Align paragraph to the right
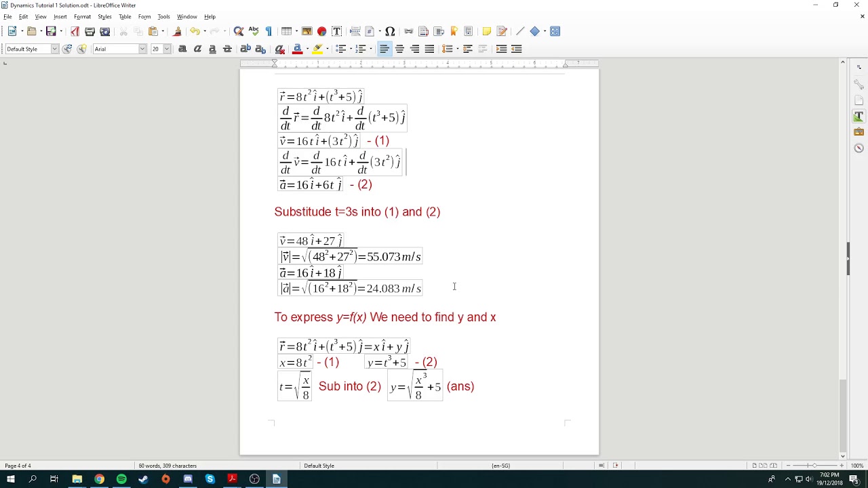This screenshot has width=868, height=488. click(x=414, y=49)
